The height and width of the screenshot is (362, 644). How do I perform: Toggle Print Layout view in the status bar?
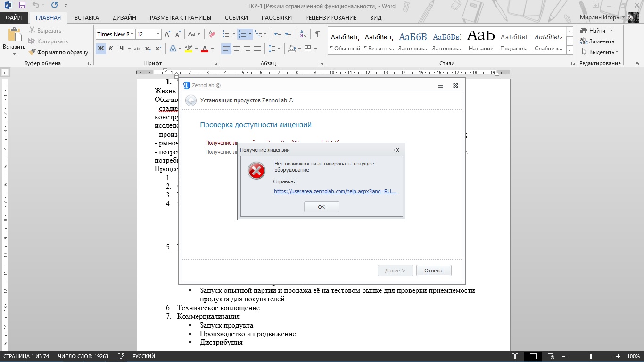click(533, 356)
